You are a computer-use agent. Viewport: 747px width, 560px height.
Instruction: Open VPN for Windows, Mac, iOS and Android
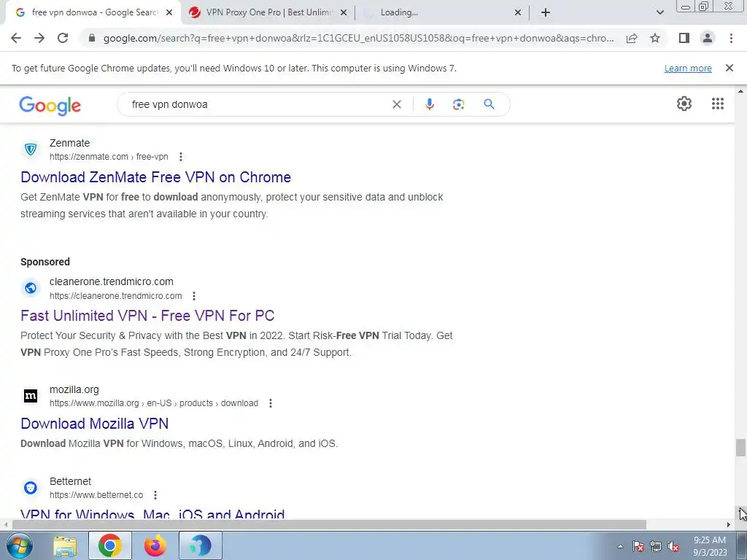(x=152, y=513)
